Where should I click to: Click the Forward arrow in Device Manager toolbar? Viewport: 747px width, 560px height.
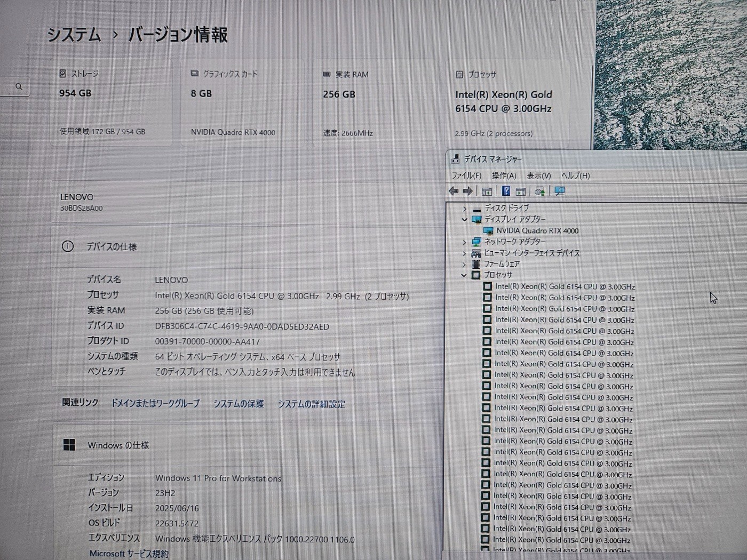pos(467,191)
